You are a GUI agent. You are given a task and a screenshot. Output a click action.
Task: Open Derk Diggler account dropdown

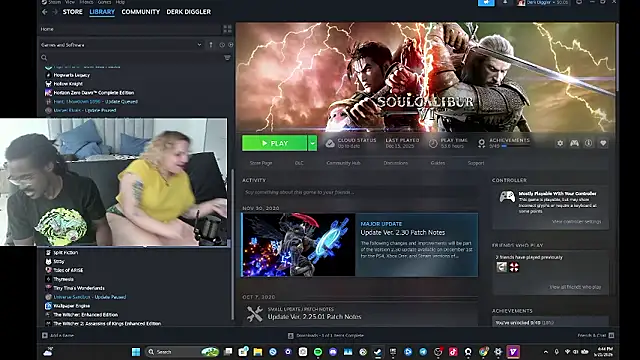click(x=542, y=2)
